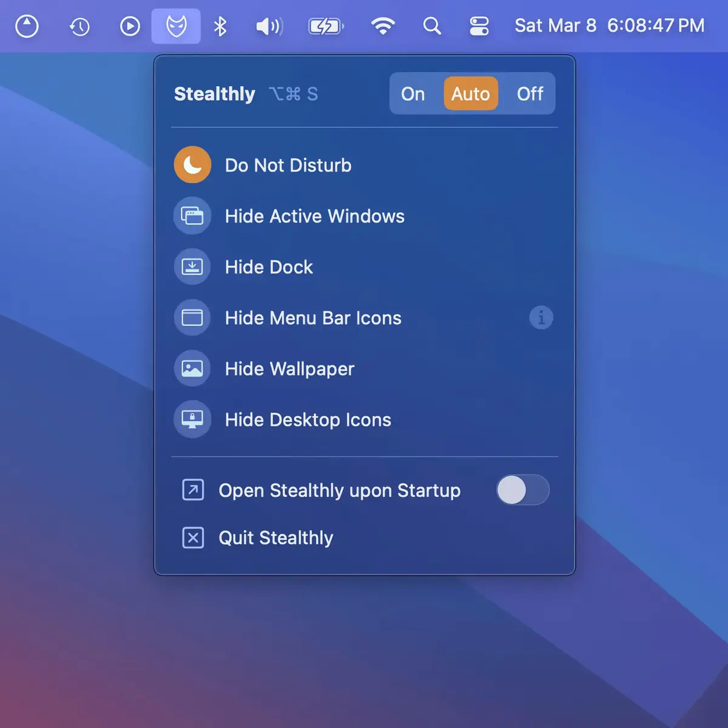
Task: Enable Open Stealthly upon Startup
Action: [x=522, y=490]
